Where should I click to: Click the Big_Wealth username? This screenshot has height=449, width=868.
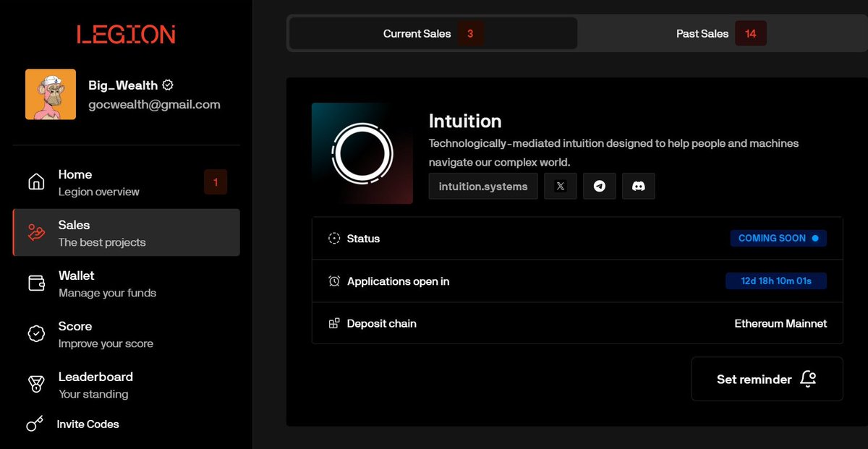click(x=123, y=85)
